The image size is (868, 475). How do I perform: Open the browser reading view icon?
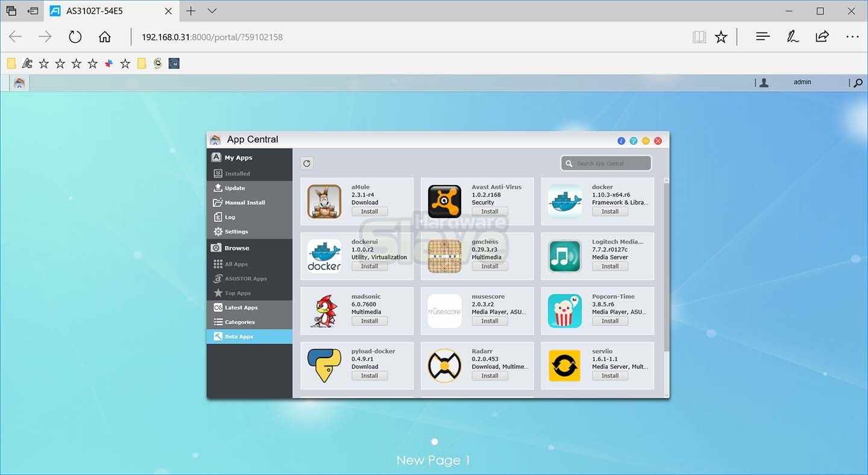699,37
